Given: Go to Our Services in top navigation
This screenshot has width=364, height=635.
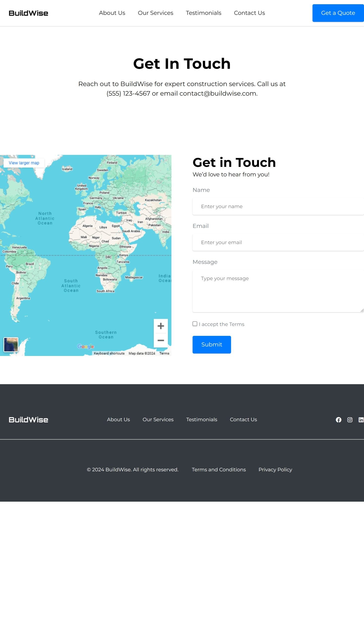Looking at the screenshot, I should [155, 13].
